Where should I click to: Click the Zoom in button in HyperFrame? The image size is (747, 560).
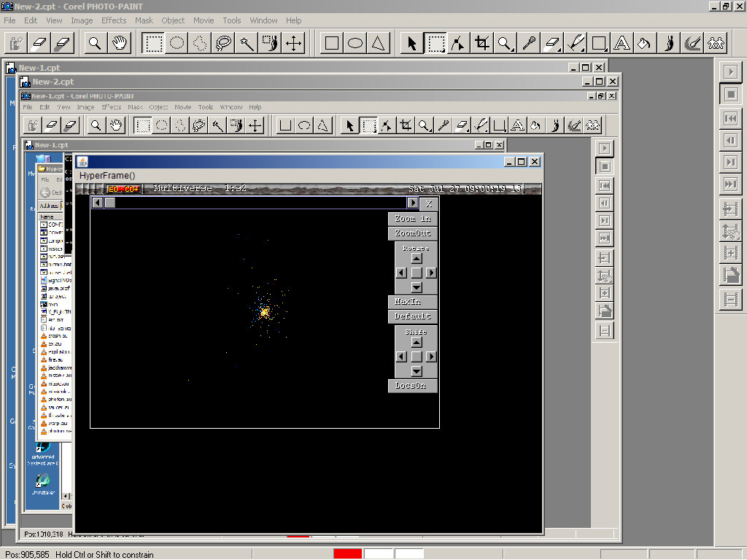(x=413, y=219)
